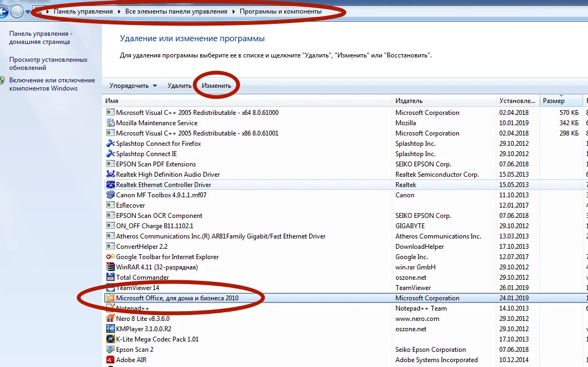
Task: Click the Google Toolbar for Internet Explorer icon
Action: [x=110, y=256]
